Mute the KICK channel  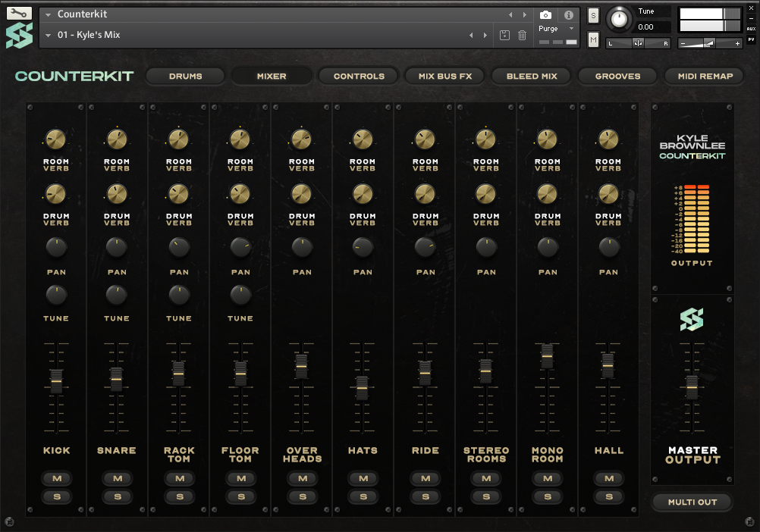(x=57, y=478)
